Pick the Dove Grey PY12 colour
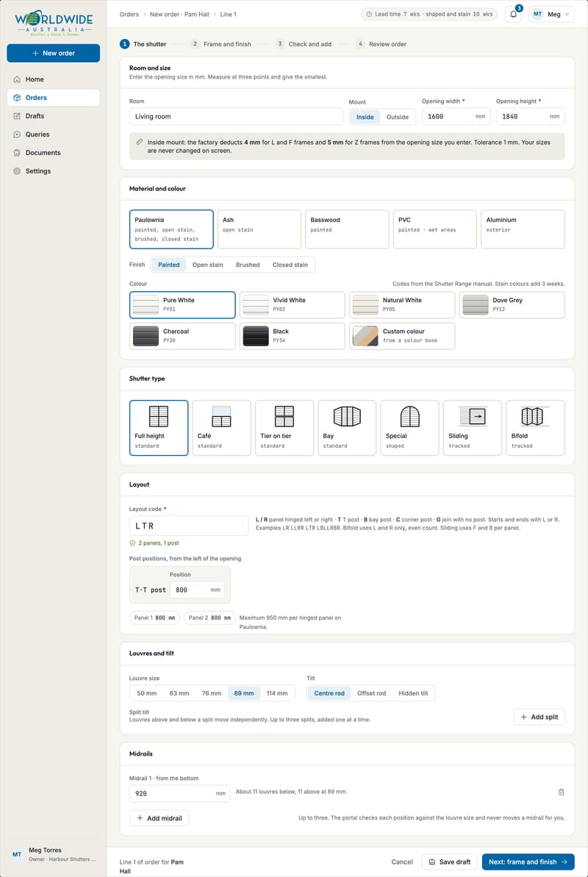The image size is (588, 877). 512,305
